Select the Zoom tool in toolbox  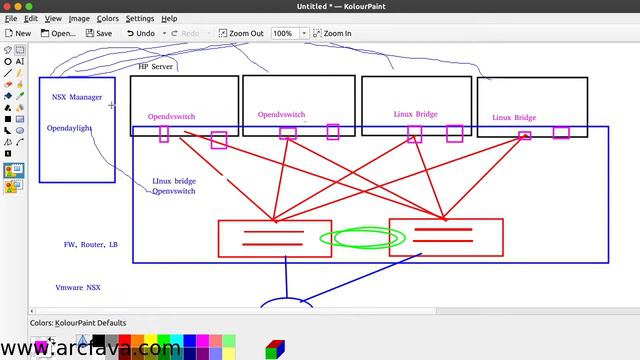pyautogui.click(x=8, y=154)
